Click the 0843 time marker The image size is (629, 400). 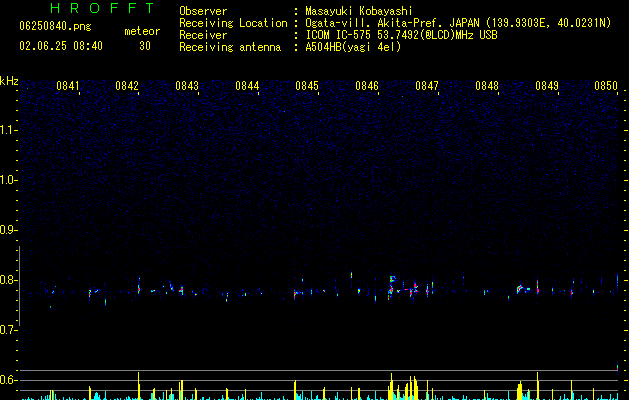[187, 86]
